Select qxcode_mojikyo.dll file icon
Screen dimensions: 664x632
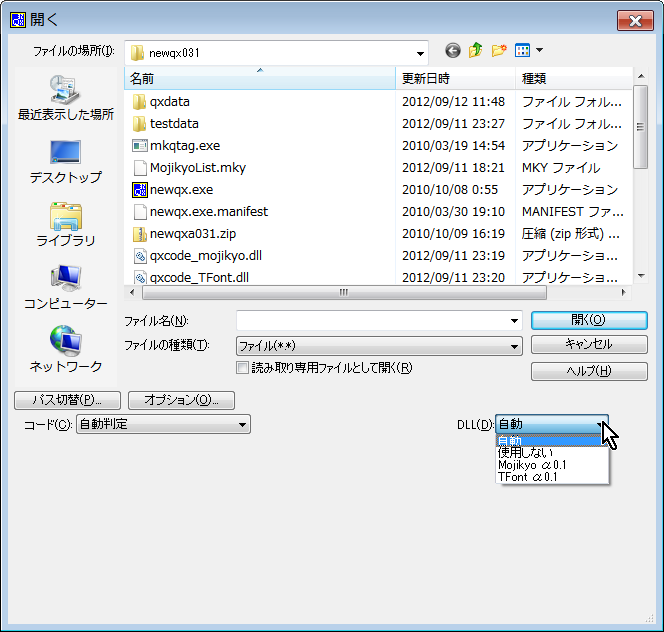(x=139, y=256)
